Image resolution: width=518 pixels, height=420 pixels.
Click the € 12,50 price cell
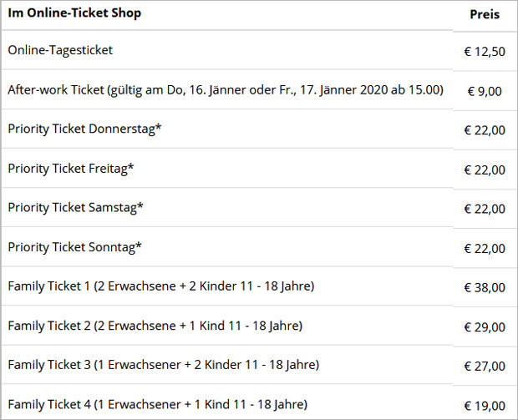485,52
